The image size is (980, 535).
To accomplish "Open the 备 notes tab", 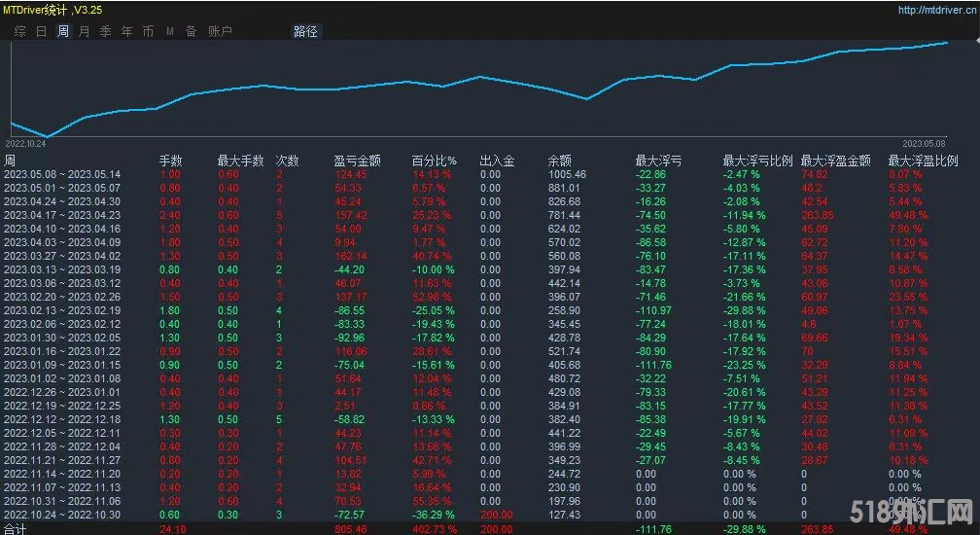I will point(191,31).
